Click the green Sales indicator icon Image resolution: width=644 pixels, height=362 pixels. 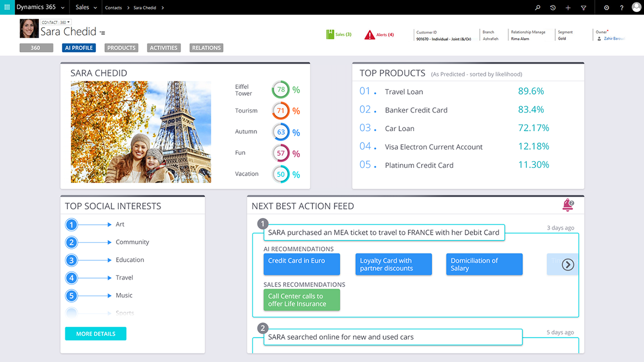point(330,35)
